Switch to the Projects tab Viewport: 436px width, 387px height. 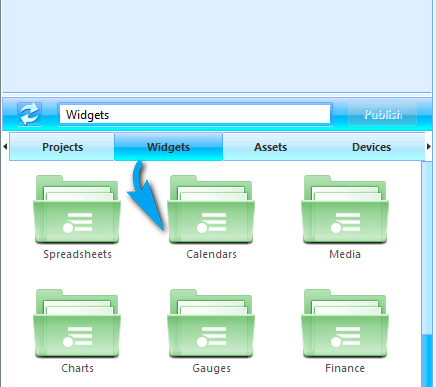pos(62,147)
